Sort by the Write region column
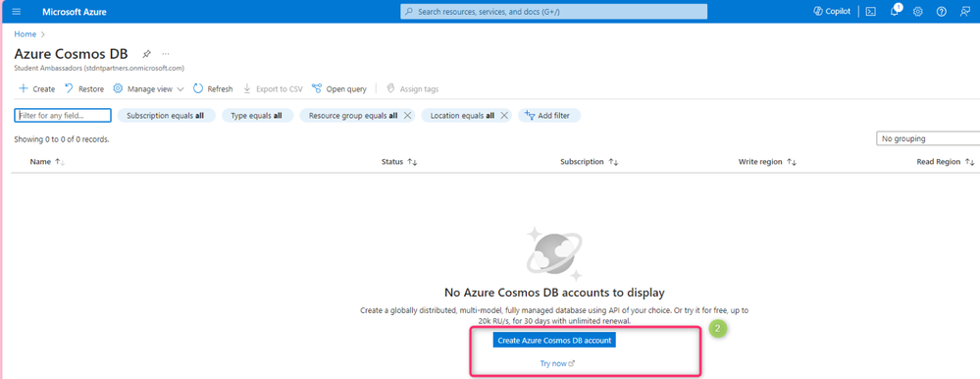 [x=767, y=161]
